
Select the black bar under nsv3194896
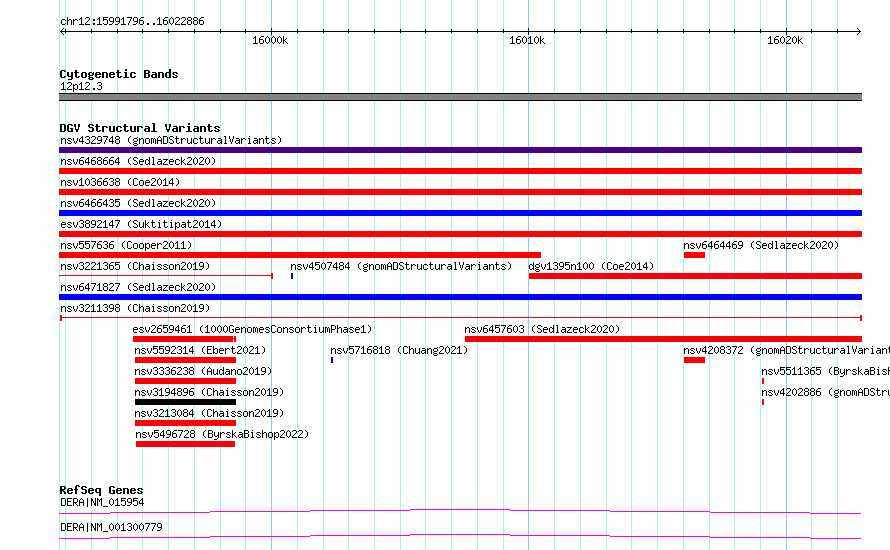coord(185,402)
